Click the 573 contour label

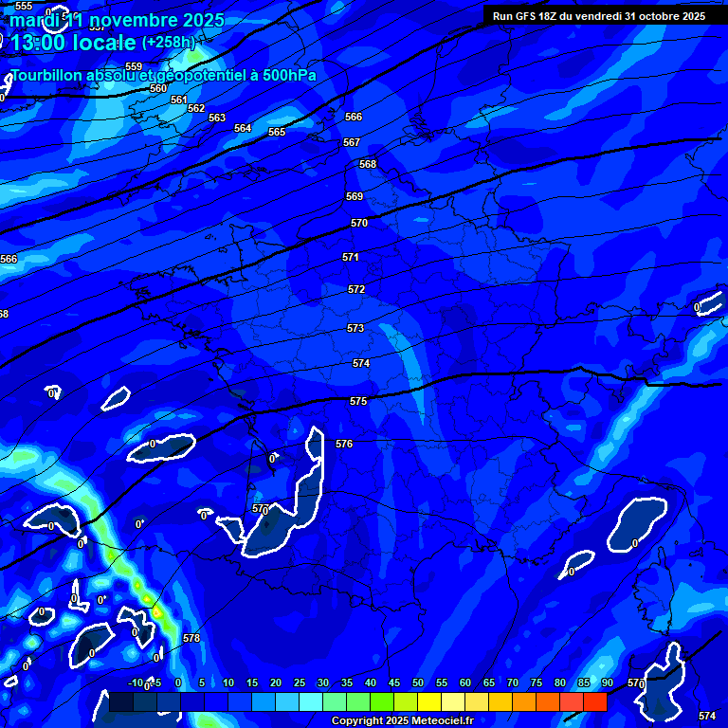(355, 328)
